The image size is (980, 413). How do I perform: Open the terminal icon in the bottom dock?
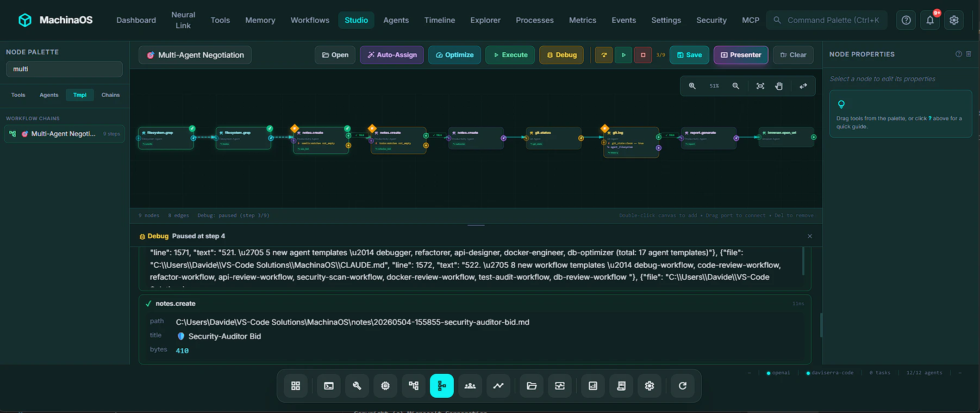(x=329, y=386)
